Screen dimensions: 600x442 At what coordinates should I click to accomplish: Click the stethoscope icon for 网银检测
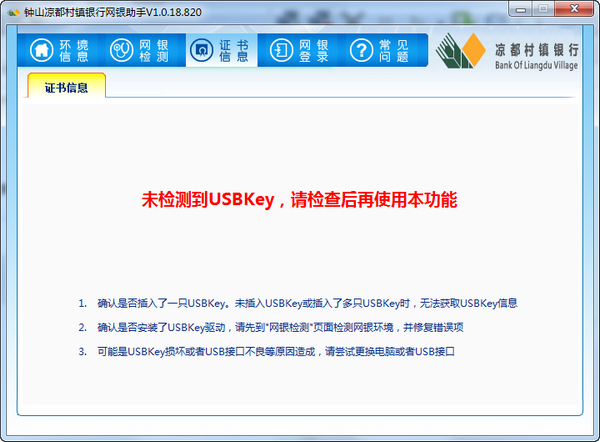click(120, 51)
